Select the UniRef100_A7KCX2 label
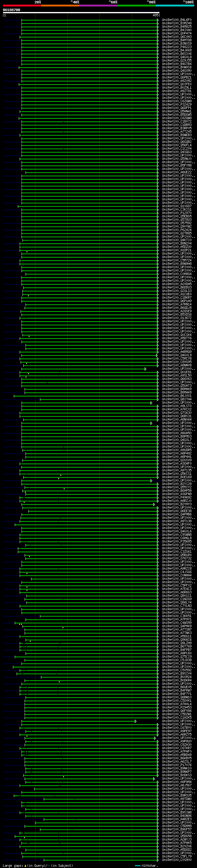Screen dimensions: 197x868 177,410
